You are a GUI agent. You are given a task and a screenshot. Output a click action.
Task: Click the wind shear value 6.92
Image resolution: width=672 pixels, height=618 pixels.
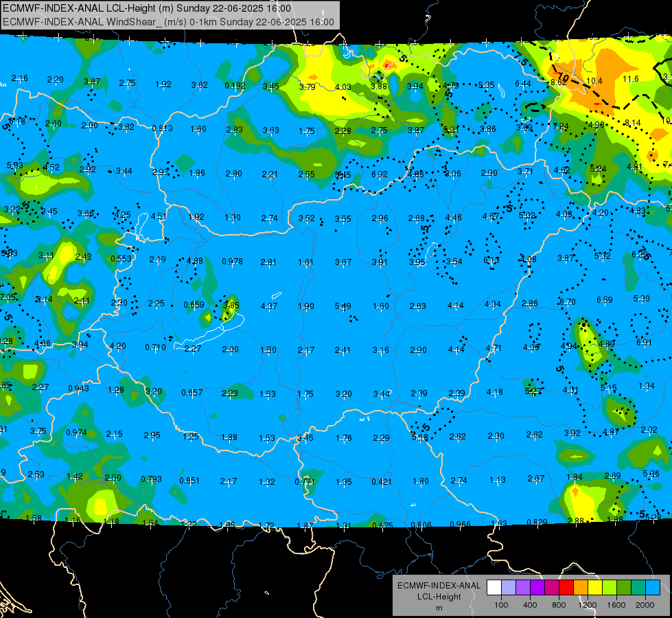[380, 174]
